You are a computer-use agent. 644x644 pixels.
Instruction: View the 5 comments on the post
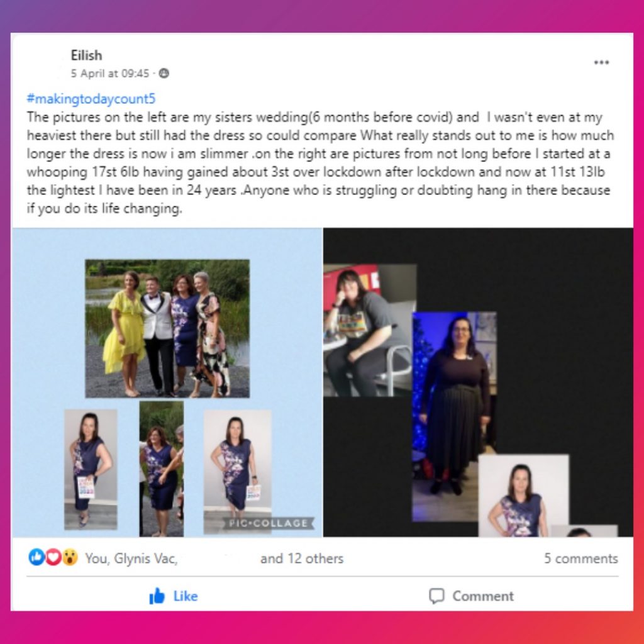(580, 558)
